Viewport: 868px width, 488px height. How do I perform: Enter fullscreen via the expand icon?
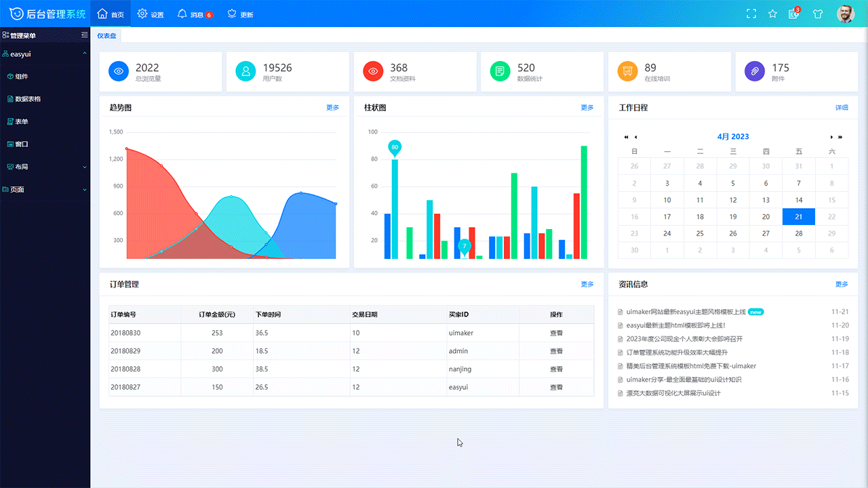click(751, 12)
